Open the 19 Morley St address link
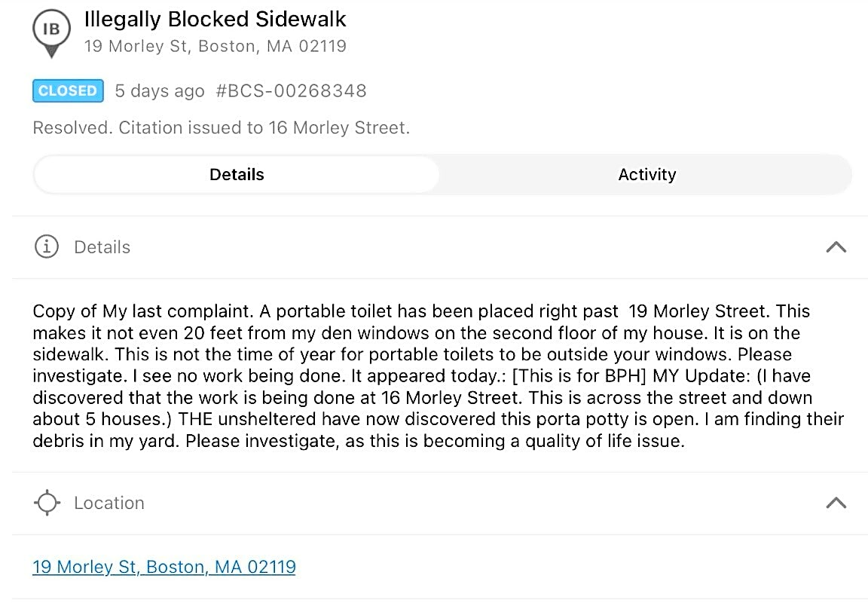Viewport: 868px width, 606px height. pyautogui.click(x=164, y=567)
